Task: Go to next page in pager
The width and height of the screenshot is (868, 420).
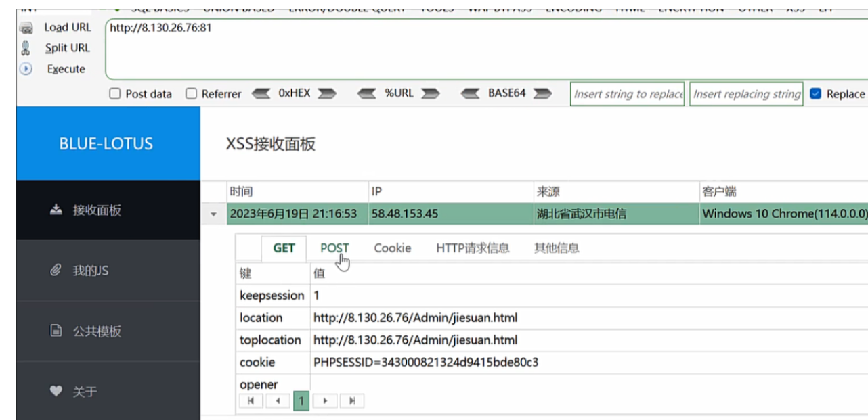Action: 325,401
